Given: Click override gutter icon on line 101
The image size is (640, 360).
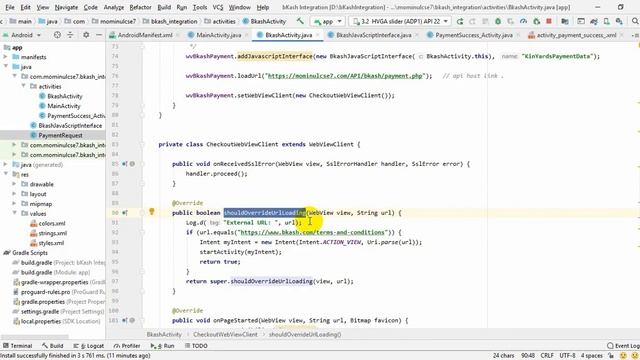Looking at the screenshot, I should click(x=125, y=320).
